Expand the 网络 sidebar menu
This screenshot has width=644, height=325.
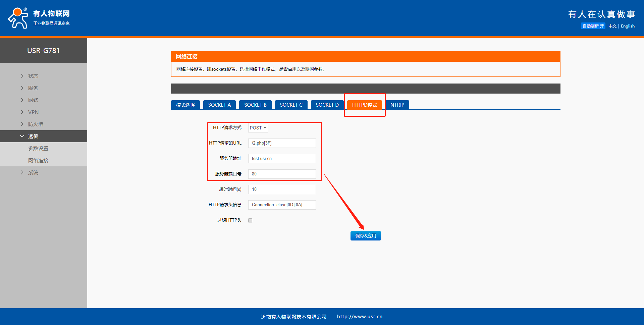point(33,100)
